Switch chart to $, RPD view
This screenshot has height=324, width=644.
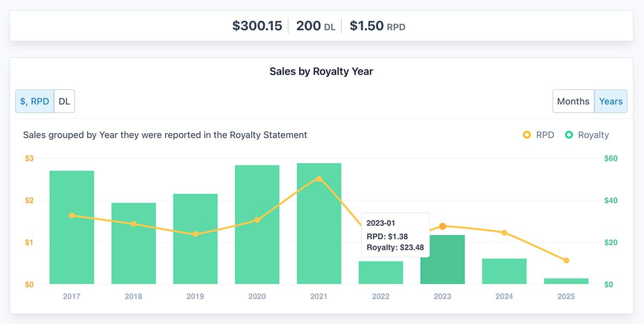point(35,101)
